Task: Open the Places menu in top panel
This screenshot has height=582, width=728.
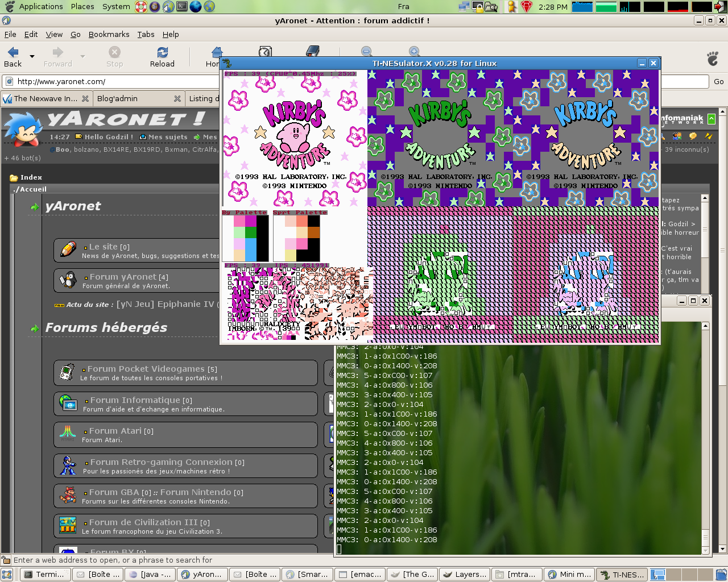Action: pos(82,7)
